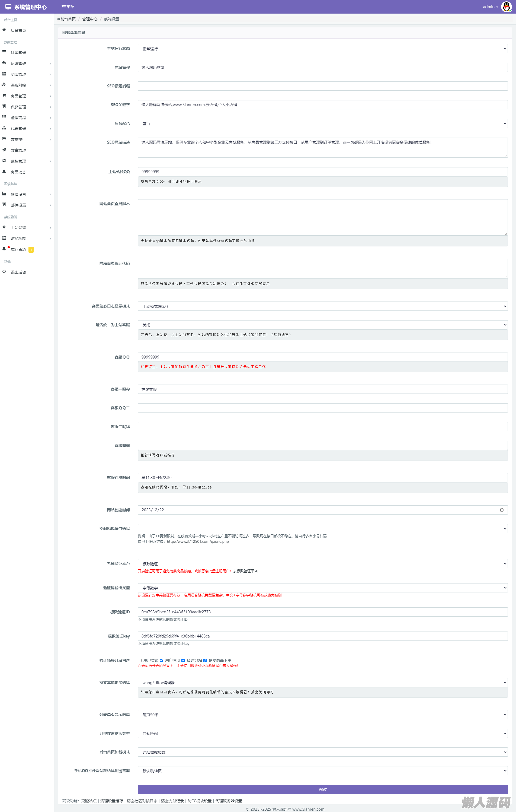This screenshot has width=516, height=812.
Task: Click the cubes icon beside 进货对接
Action: (4, 85)
